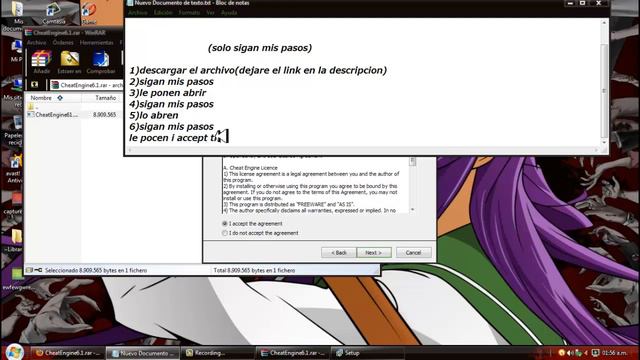Open avast! Antivirus desktop icon
Screen dimensions: 640x360
click(x=15, y=168)
